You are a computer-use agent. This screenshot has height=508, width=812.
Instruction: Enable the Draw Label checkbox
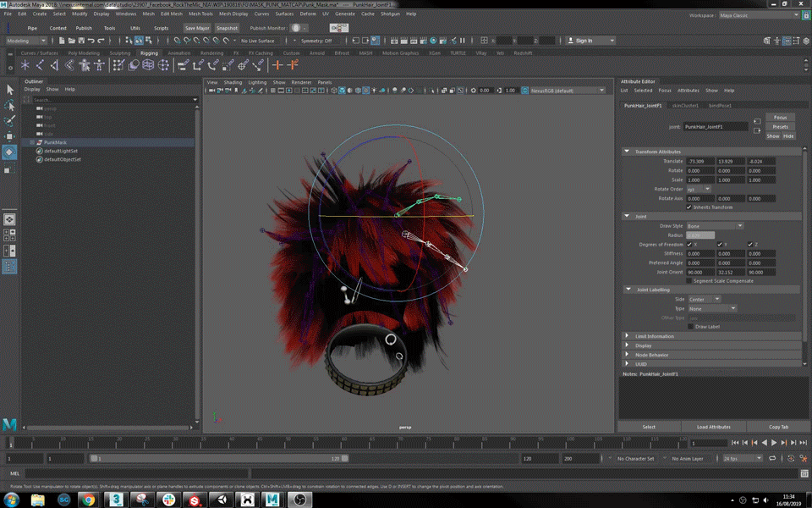pos(691,327)
